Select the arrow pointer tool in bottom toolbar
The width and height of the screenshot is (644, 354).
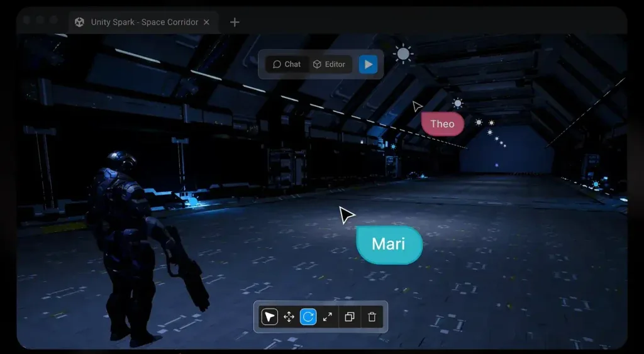click(x=269, y=317)
